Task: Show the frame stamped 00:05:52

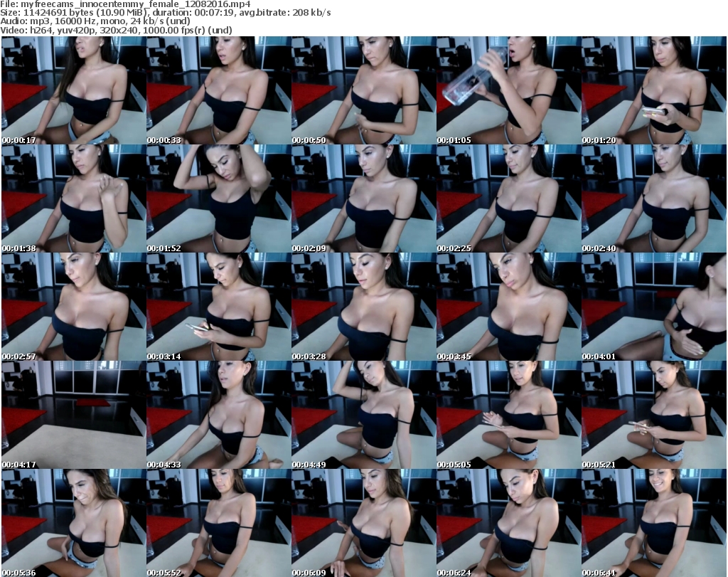Action: click(x=219, y=523)
